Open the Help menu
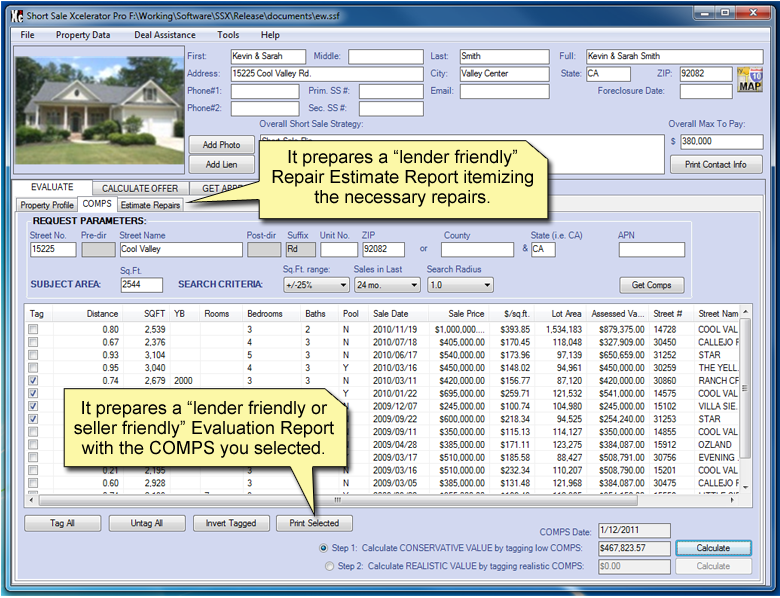The width and height of the screenshot is (780, 598). (270, 35)
